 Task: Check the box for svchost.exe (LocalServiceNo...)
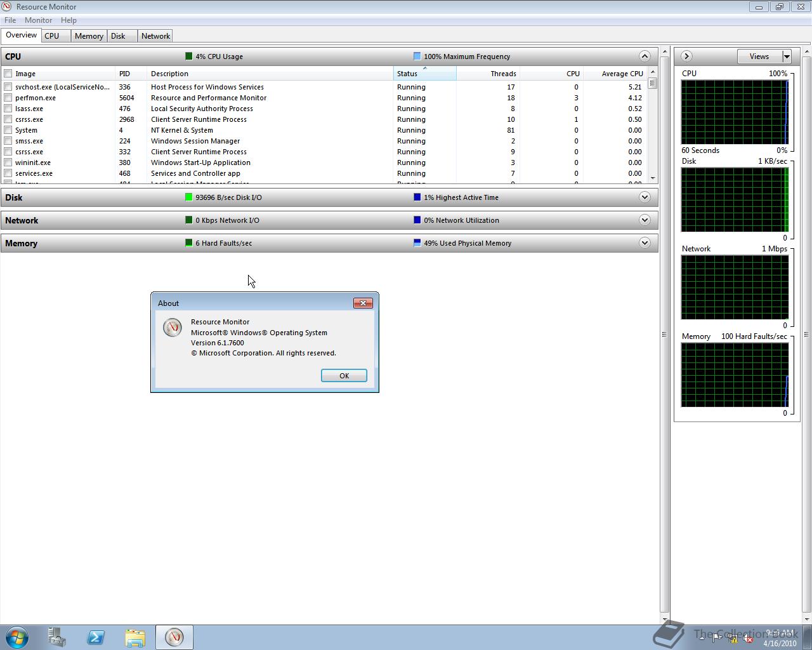point(8,87)
